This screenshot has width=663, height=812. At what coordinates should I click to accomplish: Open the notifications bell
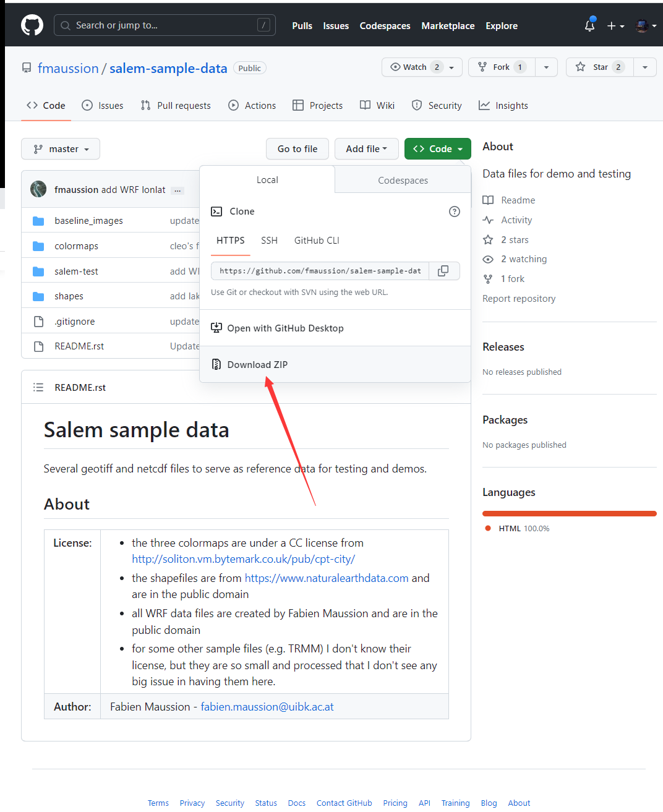pyautogui.click(x=589, y=25)
